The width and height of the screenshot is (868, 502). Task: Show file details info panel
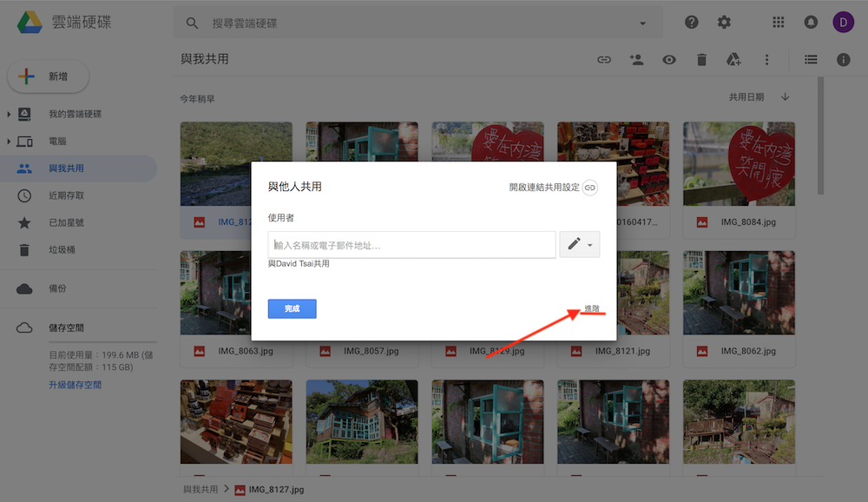point(843,60)
